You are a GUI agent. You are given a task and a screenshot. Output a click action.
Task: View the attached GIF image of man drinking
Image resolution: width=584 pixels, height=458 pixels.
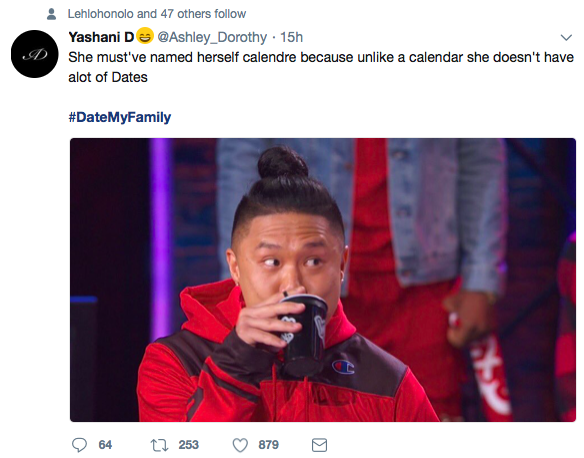[323, 280]
